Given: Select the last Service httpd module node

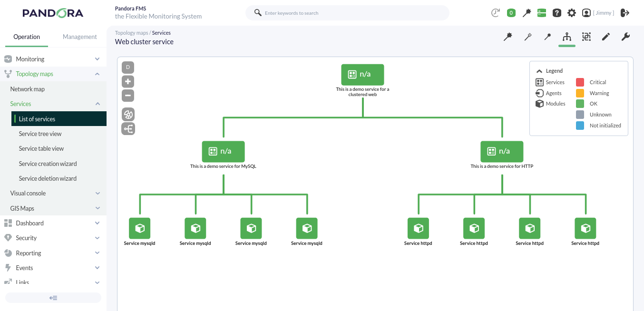Looking at the screenshot, I should point(585,228).
